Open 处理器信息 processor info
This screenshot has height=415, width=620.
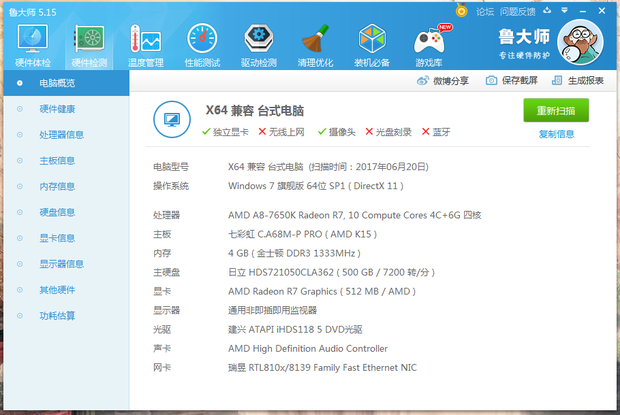(x=66, y=135)
